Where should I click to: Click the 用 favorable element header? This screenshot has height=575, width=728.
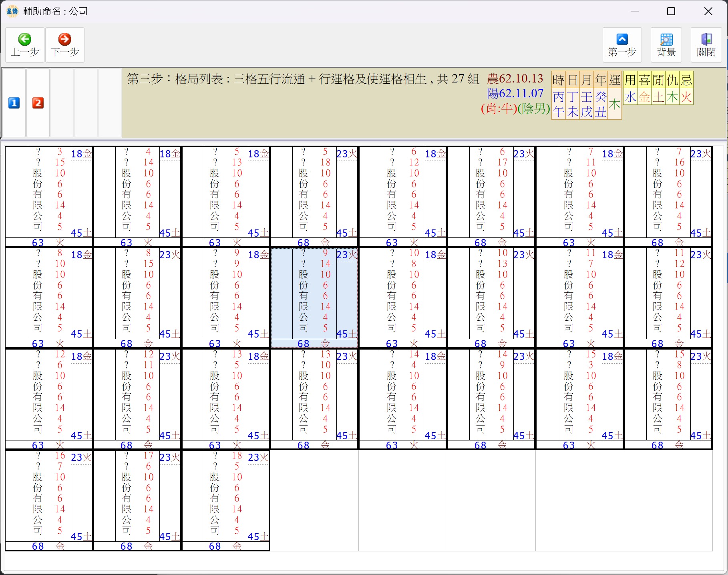630,80
